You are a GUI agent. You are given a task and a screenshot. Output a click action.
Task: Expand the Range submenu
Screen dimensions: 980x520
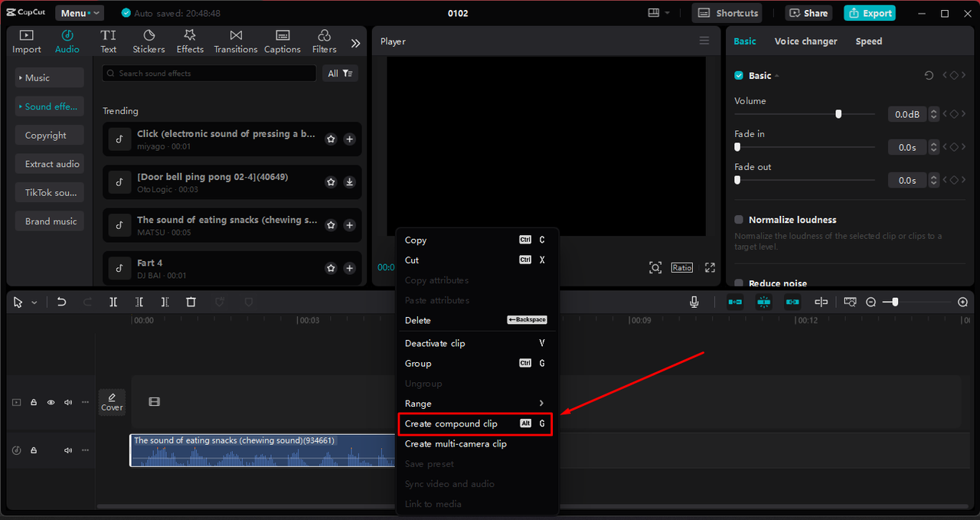pyautogui.click(x=477, y=404)
